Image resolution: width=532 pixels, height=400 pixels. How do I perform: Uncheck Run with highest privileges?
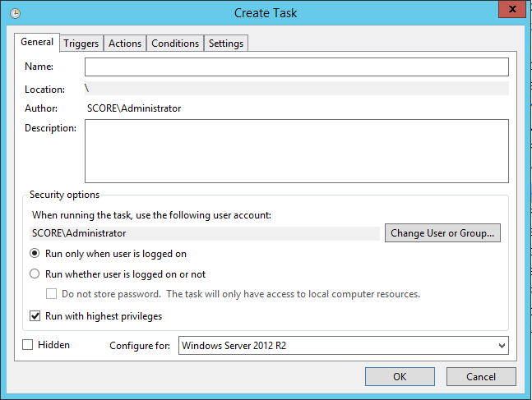coord(35,315)
